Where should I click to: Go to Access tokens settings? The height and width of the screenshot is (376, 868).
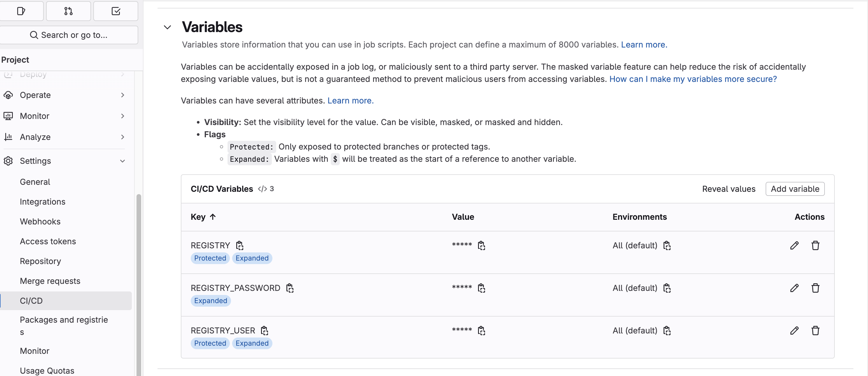point(48,241)
